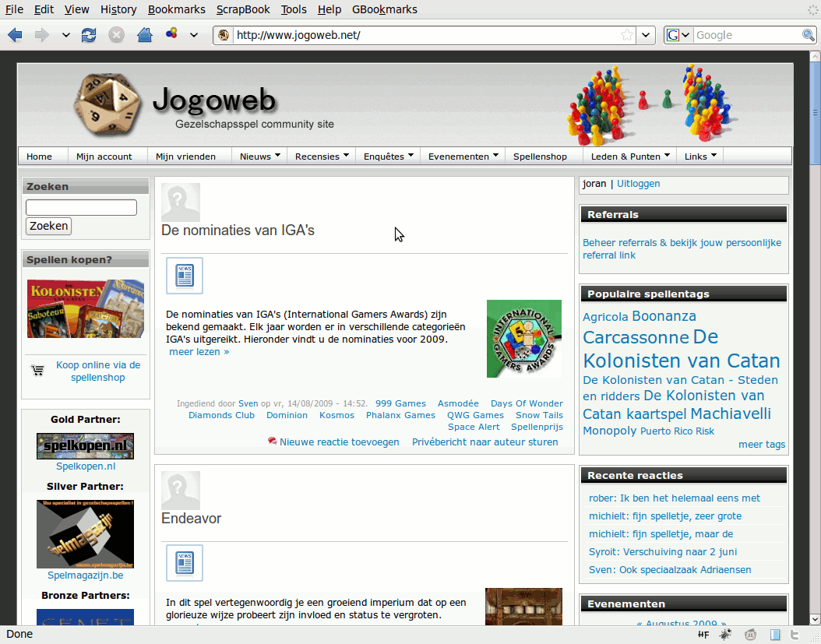
Task: Focus the Zoeken search text field
Action: click(81, 207)
